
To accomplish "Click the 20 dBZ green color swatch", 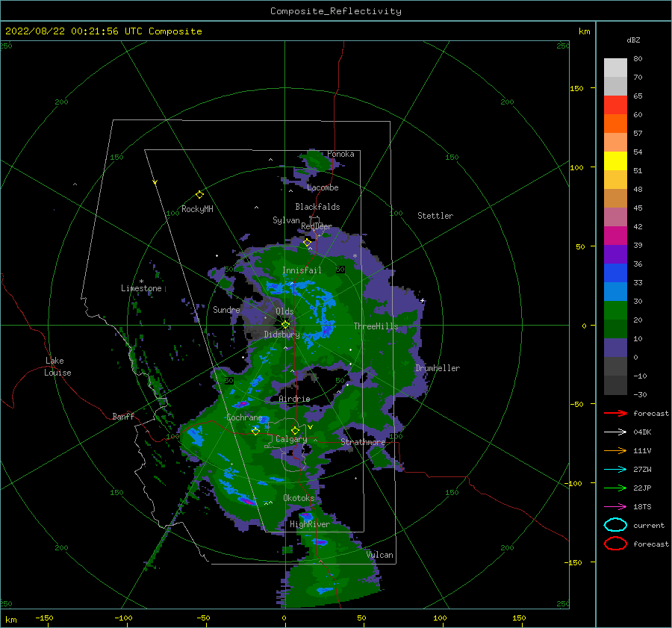I will click(x=615, y=311).
